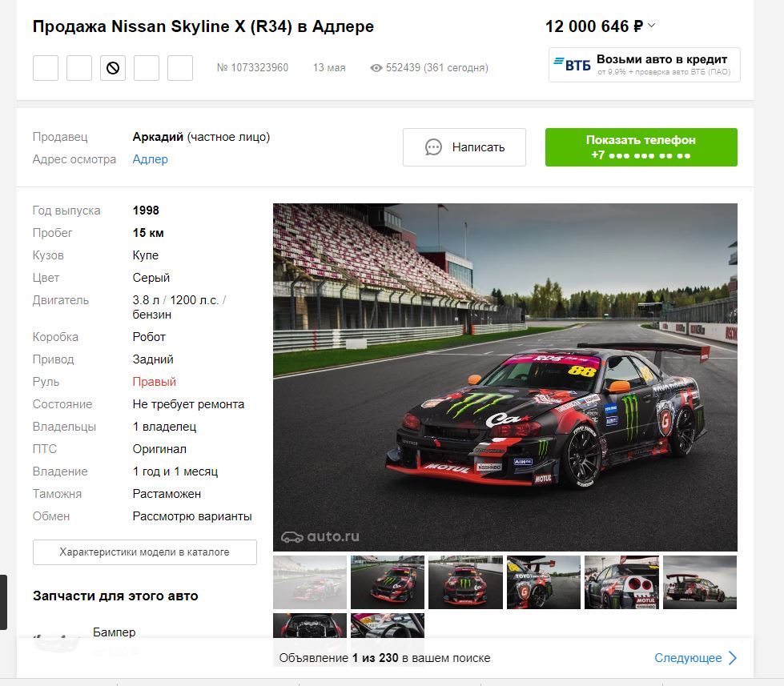Viewport: 784px width, 686px height.
Task: Click the engine value 3.8 л / 1200 л.с.
Action: point(175,300)
